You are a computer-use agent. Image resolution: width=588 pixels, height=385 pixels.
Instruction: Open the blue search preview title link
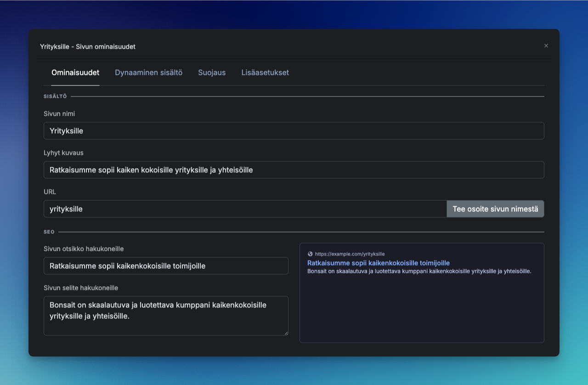[378, 263]
